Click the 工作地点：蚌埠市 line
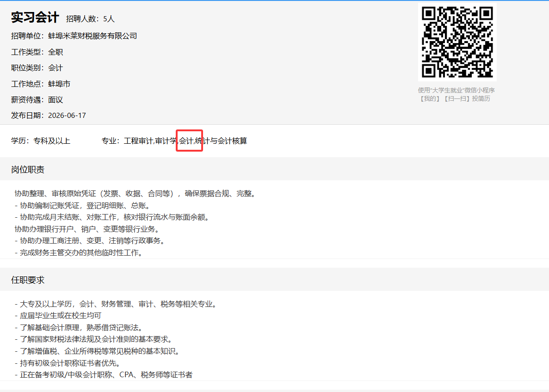The image size is (549, 392). point(41,84)
